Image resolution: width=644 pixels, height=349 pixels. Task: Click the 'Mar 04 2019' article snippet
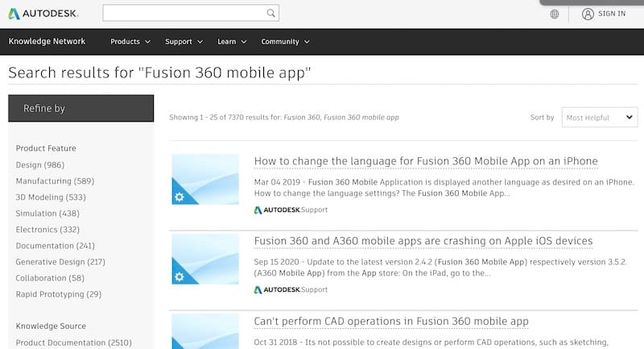(x=444, y=188)
